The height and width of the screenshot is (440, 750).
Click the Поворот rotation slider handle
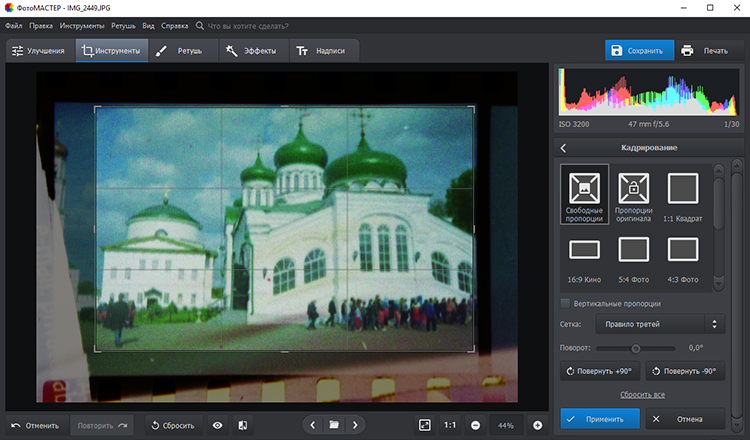pos(634,348)
